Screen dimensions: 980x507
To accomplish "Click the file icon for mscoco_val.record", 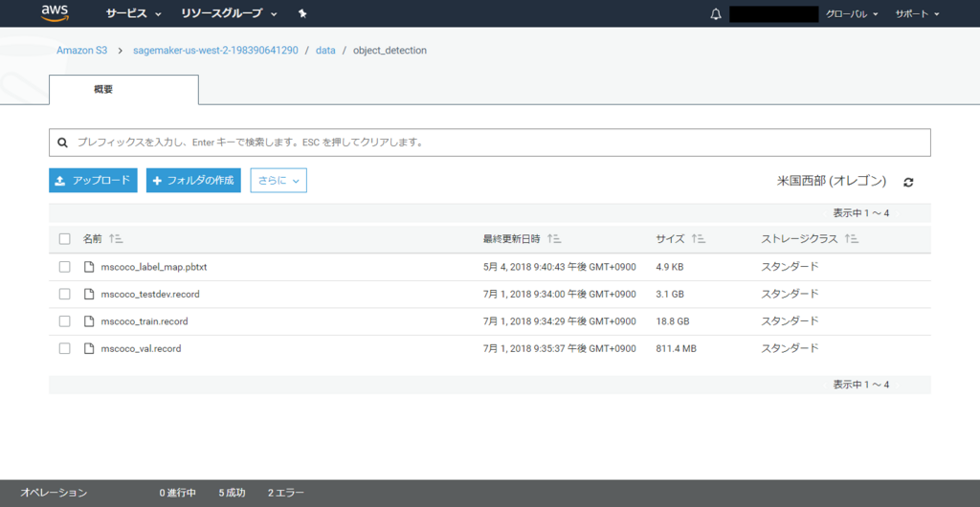I will 89,349.
